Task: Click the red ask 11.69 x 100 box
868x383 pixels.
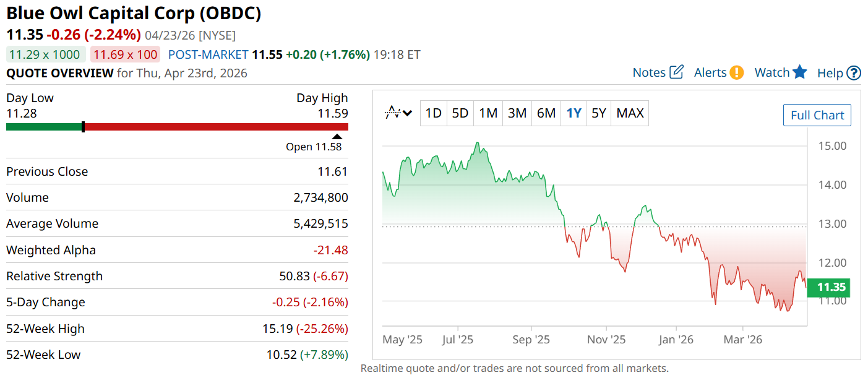Action: click(125, 54)
